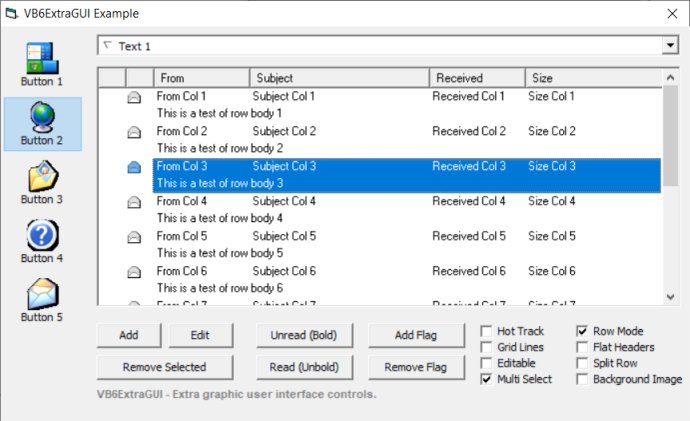Screen dimensions: 690x421
Task: Close the VB6ExtraGUI Example window
Action: (x=672, y=14)
